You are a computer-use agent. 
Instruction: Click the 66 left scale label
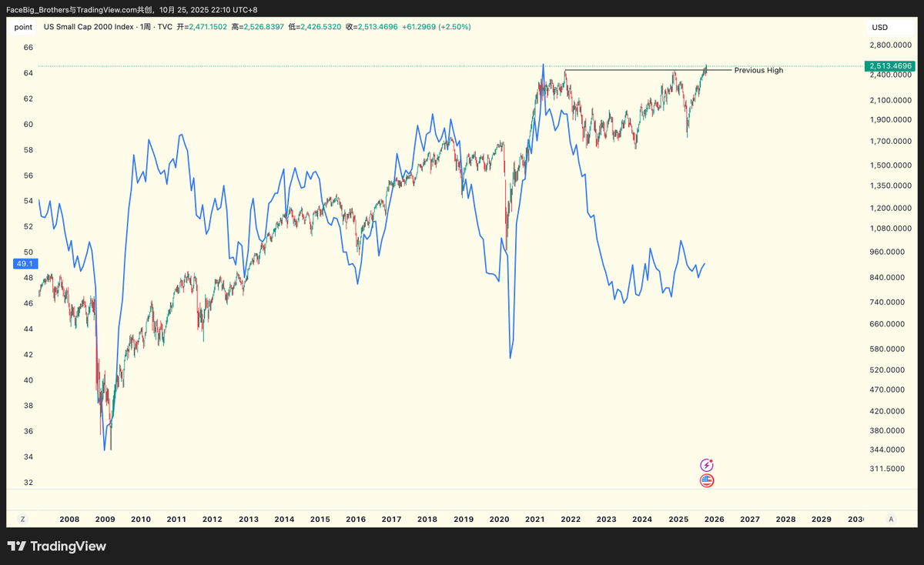tap(28, 47)
